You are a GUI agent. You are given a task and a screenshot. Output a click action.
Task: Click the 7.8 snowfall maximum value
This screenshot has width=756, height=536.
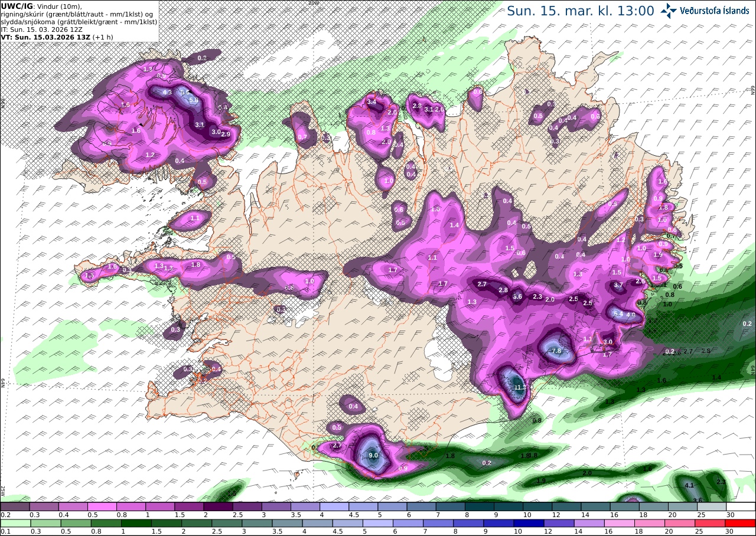point(556,351)
